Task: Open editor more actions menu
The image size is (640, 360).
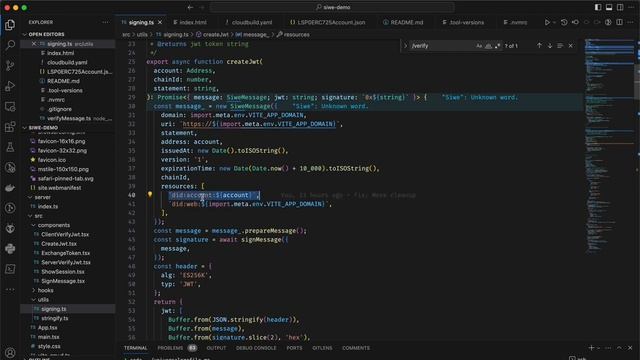Action: pyautogui.click(x=631, y=22)
